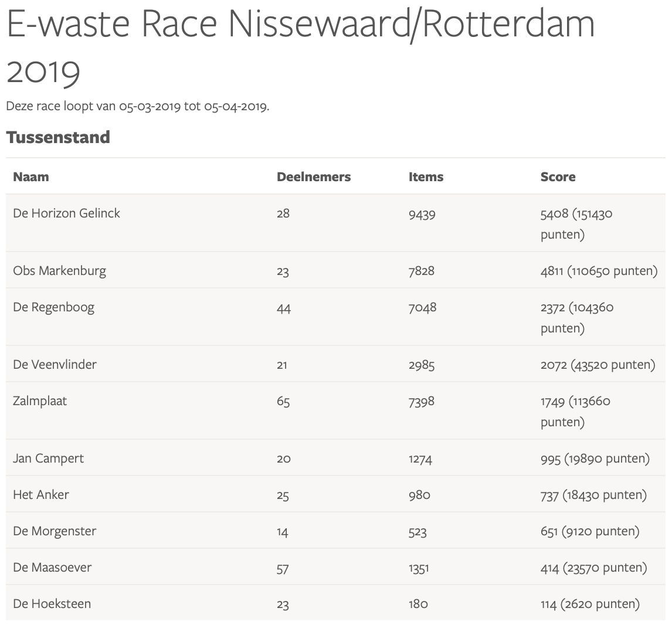
Task: Click the Items column header
Action: click(x=426, y=176)
